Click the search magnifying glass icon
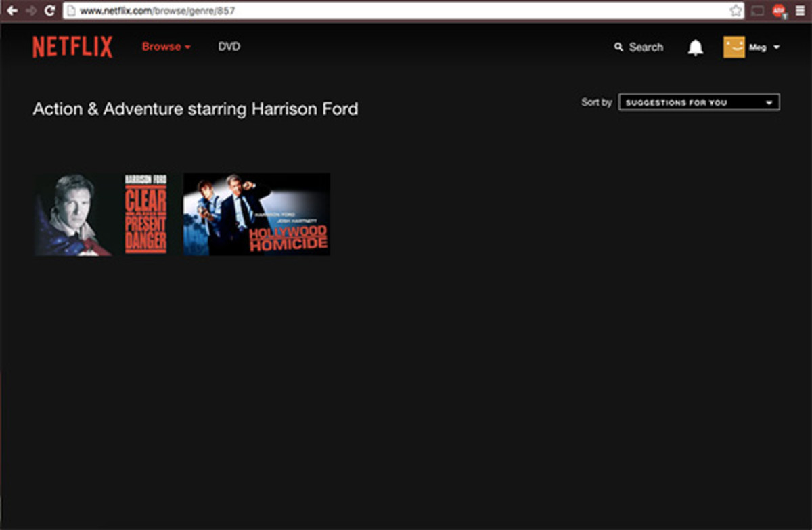Image resolution: width=812 pixels, height=530 pixels. (618, 47)
